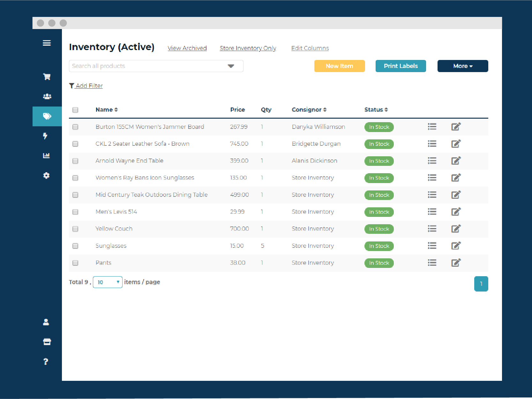Screen dimensions: 532x399
Task: Toggle the select-all checkbox in header
Action: pos(75,110)
